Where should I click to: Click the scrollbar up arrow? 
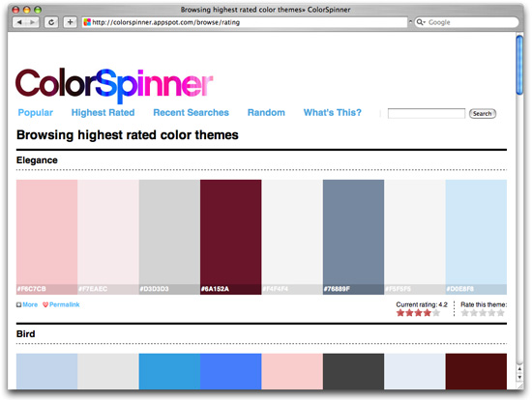click(519, 369)
